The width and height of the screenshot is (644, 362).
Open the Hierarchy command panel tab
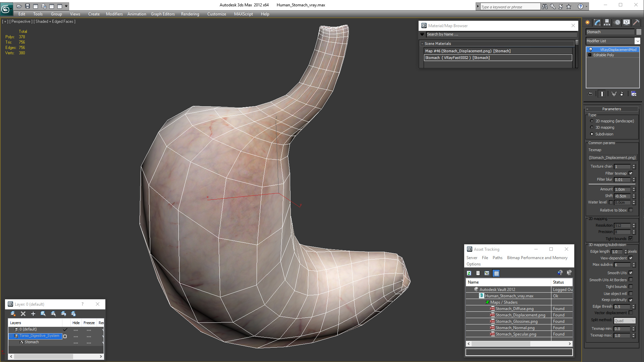click(x=607, y=22)
